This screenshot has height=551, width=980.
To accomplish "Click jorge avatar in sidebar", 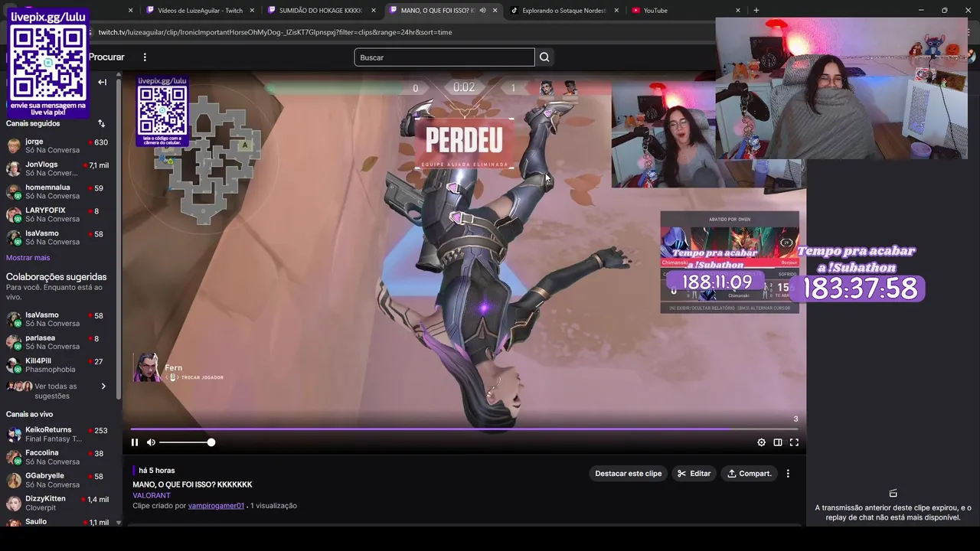I will point(14,146).
